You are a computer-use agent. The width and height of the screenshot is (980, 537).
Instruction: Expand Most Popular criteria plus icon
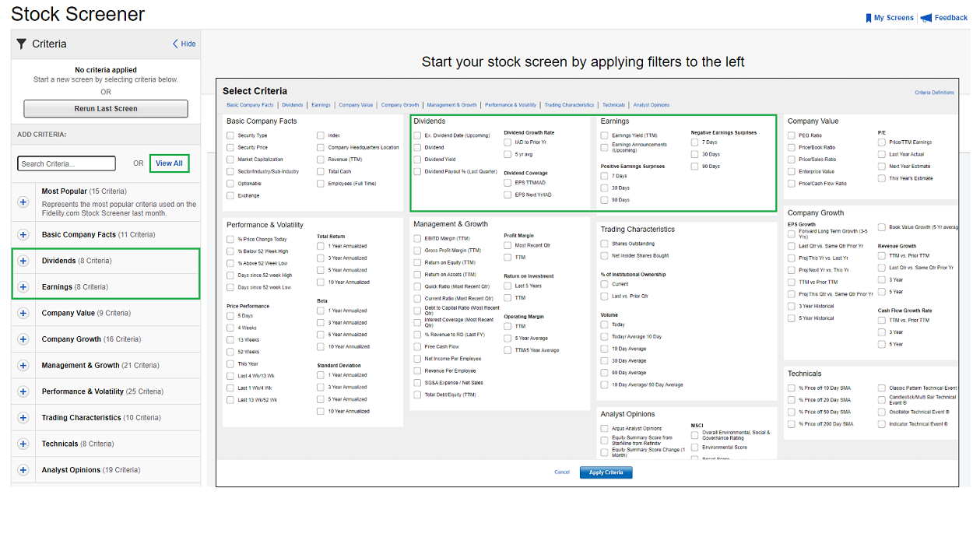pyautogui.click(x=23, y=202)
